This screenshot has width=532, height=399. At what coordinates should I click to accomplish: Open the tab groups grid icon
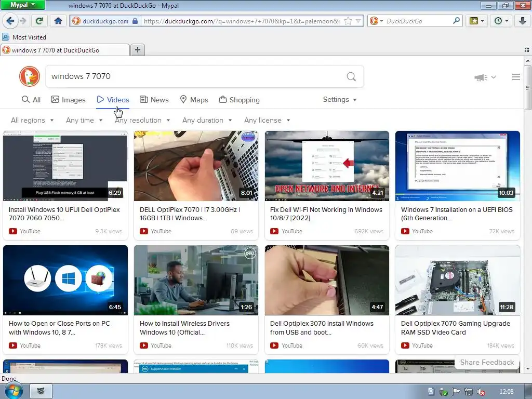tap(527, 50)
